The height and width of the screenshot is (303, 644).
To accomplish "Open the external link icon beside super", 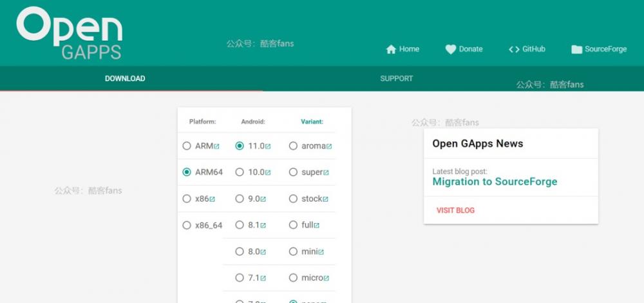I will click(326, 173).
